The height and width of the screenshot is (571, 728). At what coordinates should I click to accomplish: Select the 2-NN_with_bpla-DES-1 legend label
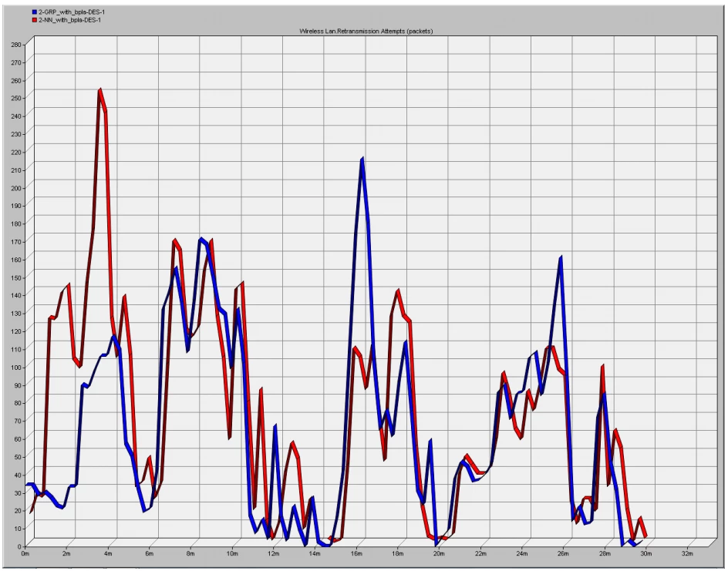coord(69,20)
